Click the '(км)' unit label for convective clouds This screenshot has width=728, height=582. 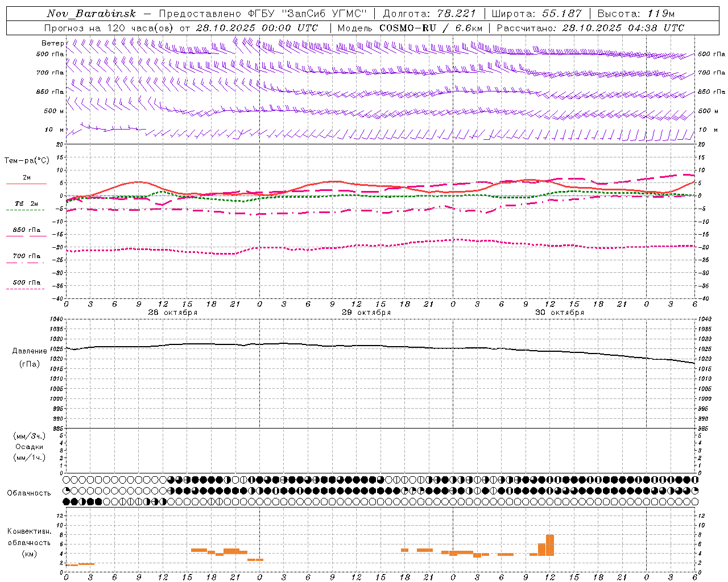coord(29,554)
